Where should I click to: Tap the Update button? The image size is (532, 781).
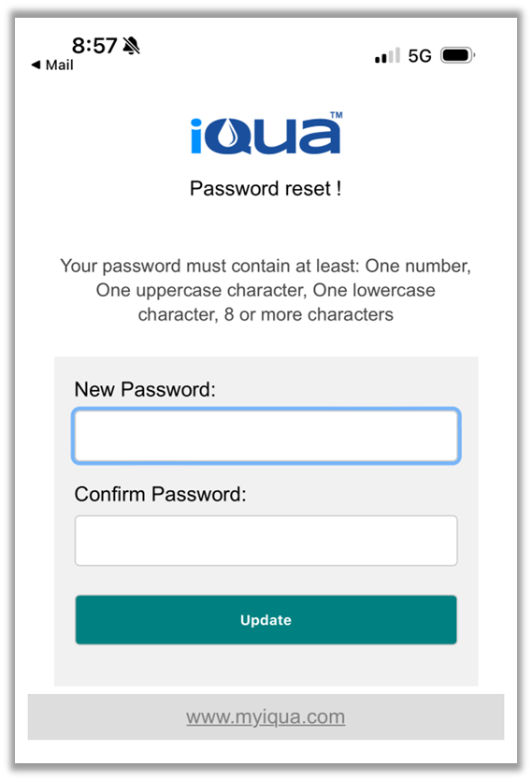(x=266, y=619)
